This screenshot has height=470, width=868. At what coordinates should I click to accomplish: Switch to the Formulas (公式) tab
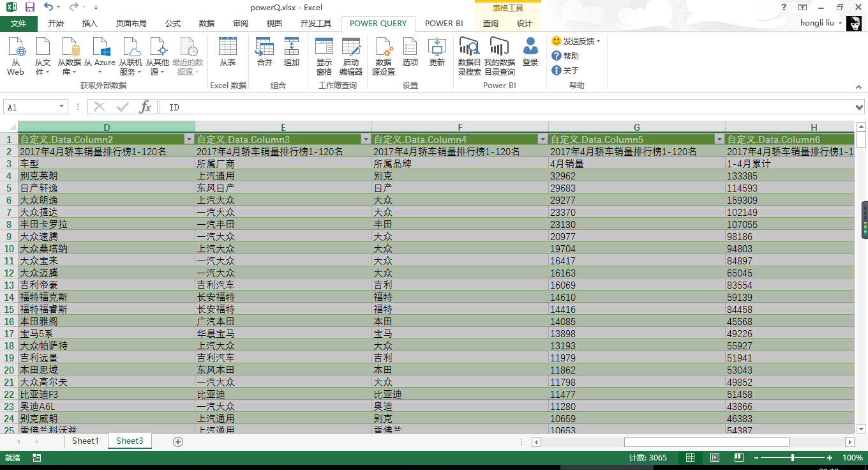pyautogui.click(x=173, y=24)
